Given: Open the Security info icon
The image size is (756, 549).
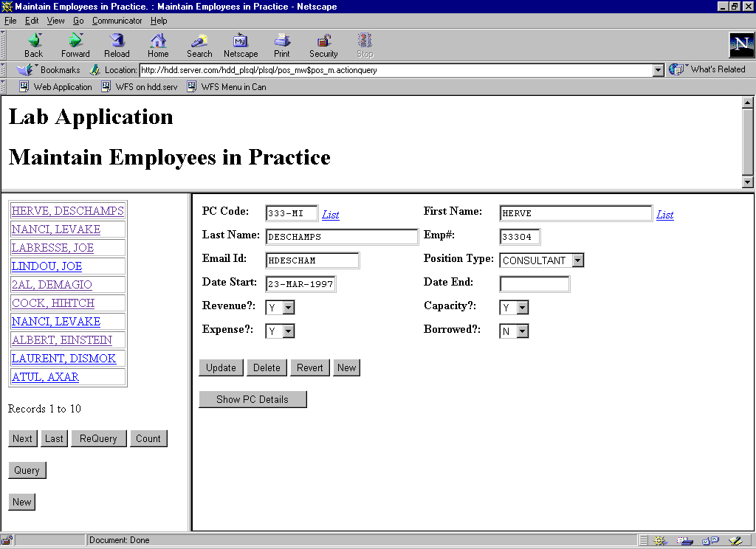Looking at the screenshot, I should 323,41.
